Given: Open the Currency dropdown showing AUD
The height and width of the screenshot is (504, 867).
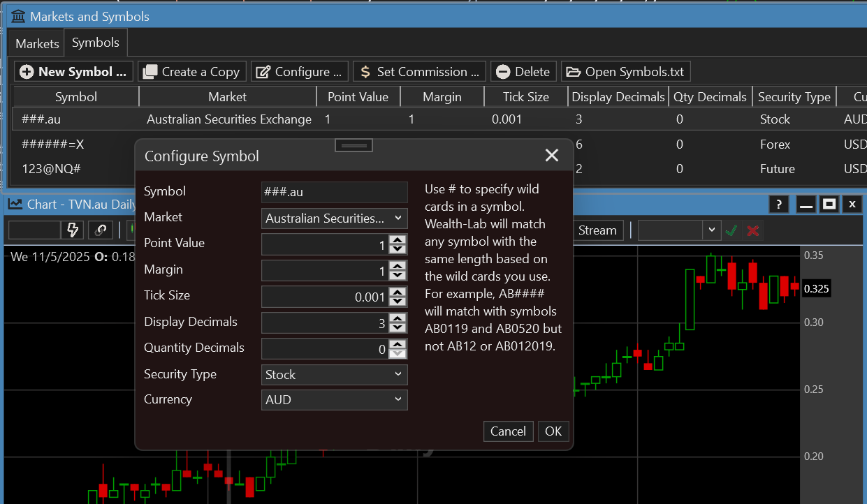Looking at the screenshot, I should click(334, 400).
